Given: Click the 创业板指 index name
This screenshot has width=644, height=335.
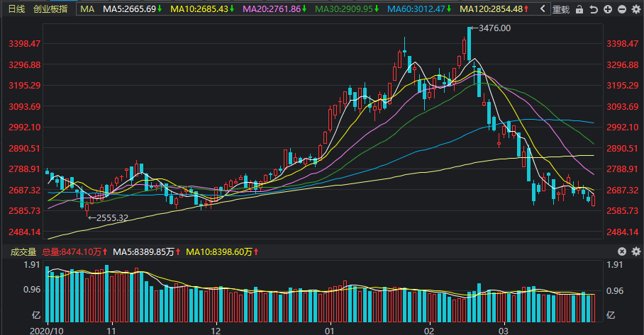Looking at the screenshot, I should tap(51, 9).
